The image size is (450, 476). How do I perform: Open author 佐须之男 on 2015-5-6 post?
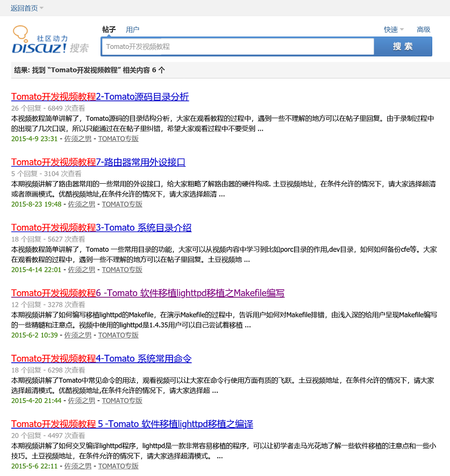click(78, 466)
